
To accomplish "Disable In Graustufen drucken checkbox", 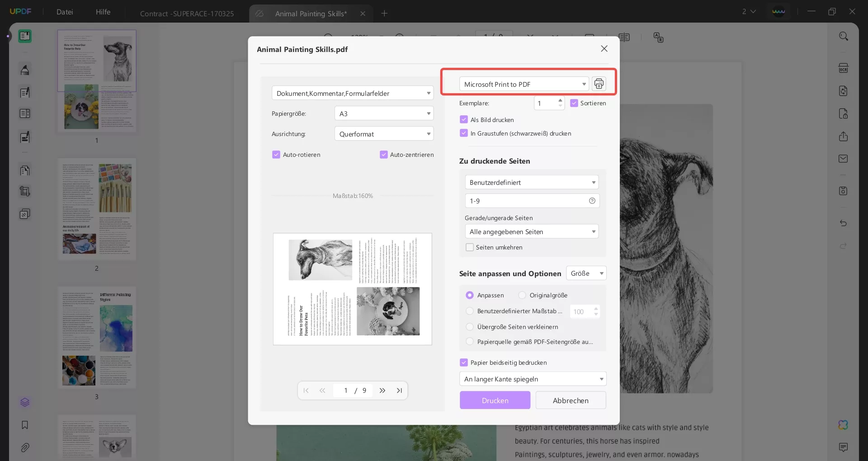I will coord(463,133).
